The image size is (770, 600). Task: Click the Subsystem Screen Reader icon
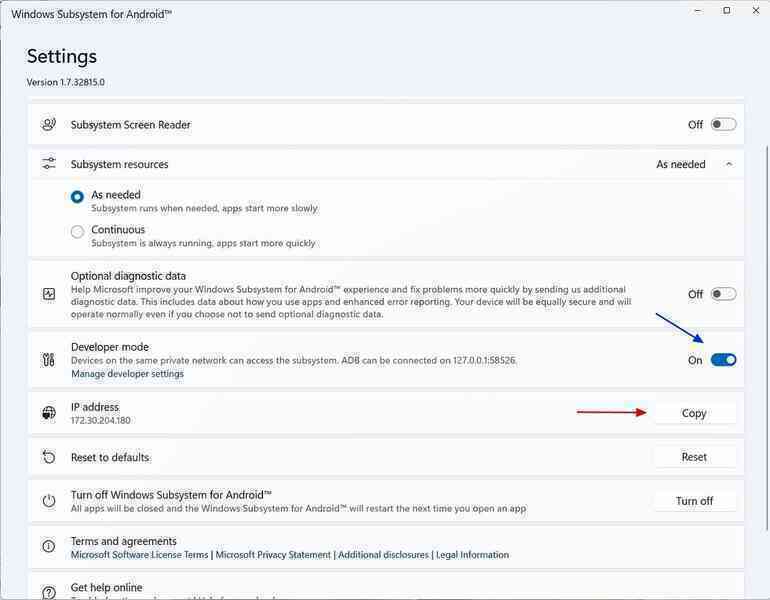point(49,124)
